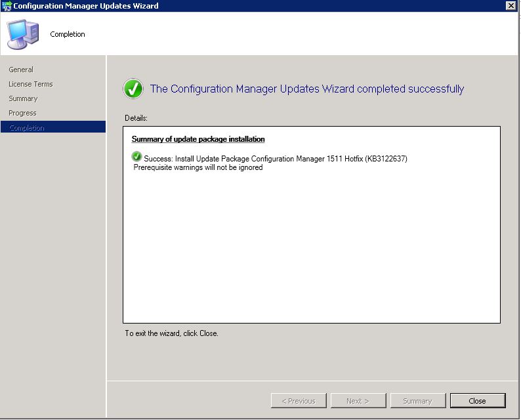Click the 'Prerequisite warnings will not be ignored' text

tap(198, 167)
